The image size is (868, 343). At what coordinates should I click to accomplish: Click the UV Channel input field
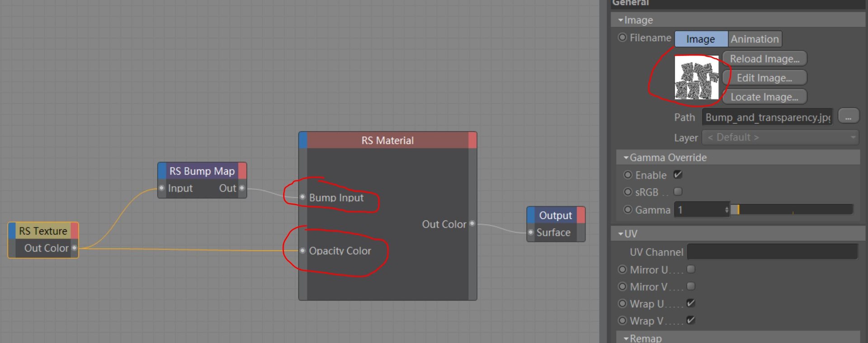click(x=772, y=252)
